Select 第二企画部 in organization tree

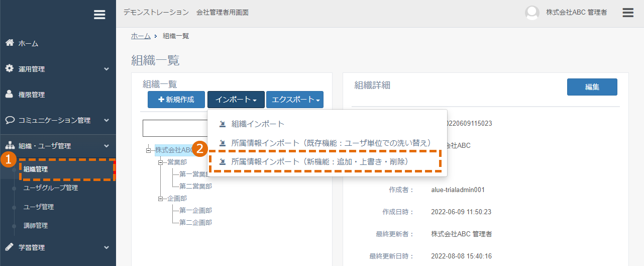tap(195, 222)
